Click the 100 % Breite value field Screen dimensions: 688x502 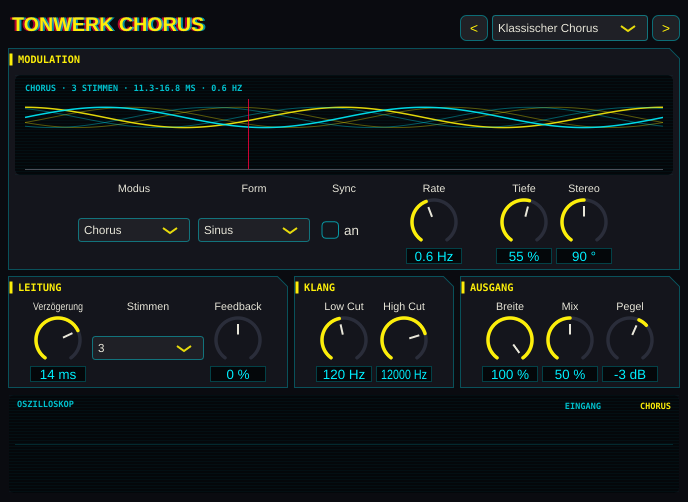pyautogui.click(x=510, y=374)
